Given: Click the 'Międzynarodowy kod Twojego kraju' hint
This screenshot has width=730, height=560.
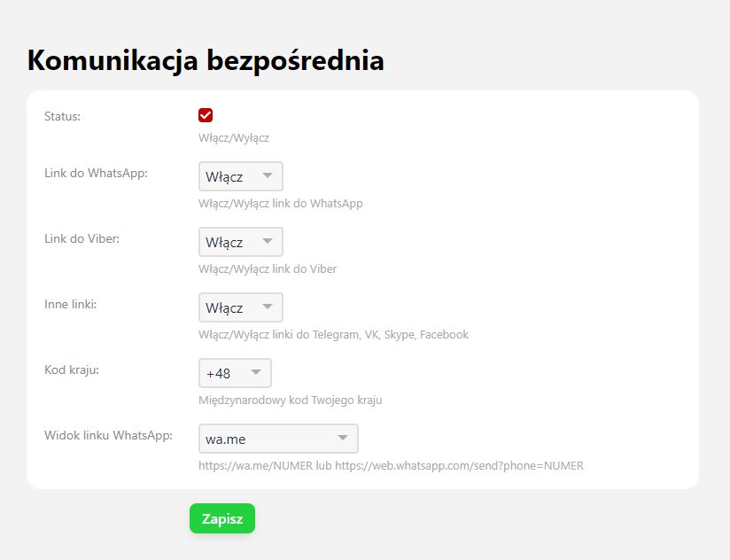Looking at the screenshot, I should click(290, 400).
